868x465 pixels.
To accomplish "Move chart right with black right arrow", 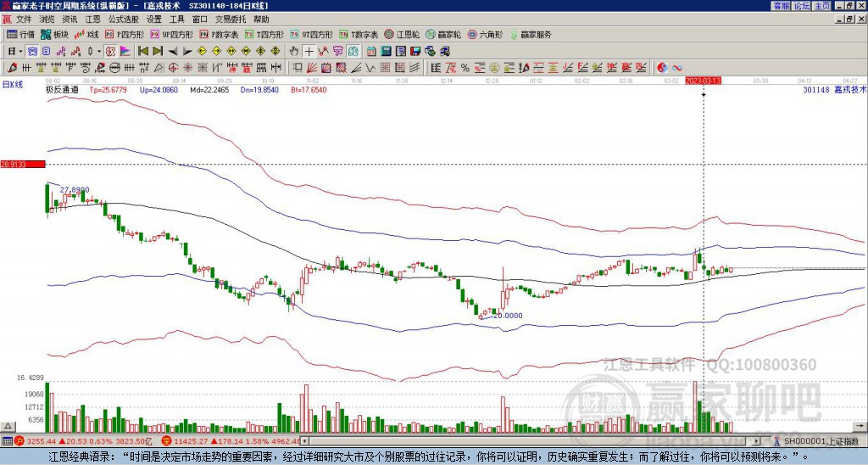I will click(x=187, y=51).
